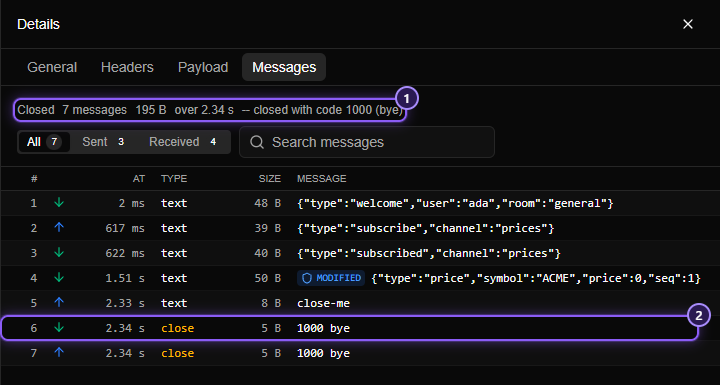Click the MODIFIED shield badge

[x=331, y=278]
